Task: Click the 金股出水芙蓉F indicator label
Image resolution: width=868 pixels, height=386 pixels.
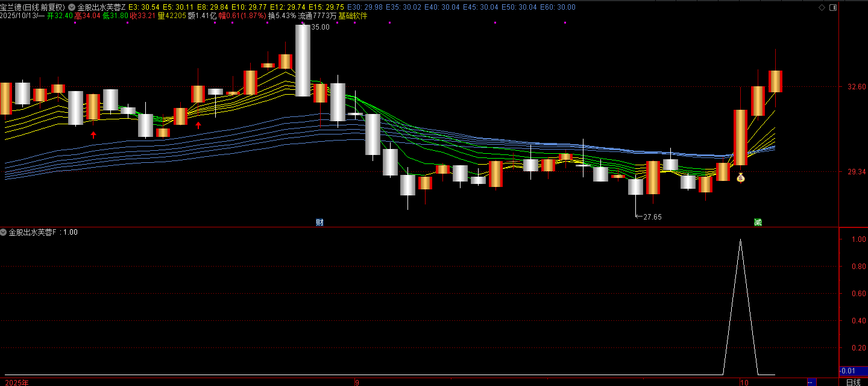Action: 33,232
